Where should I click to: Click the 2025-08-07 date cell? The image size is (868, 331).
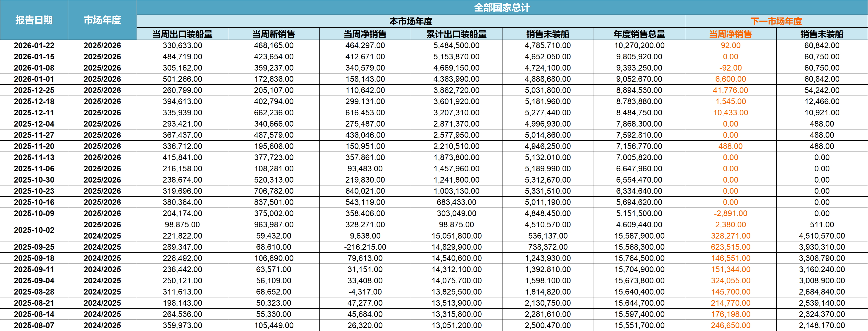pyautogui.click(x=34, y=325)
